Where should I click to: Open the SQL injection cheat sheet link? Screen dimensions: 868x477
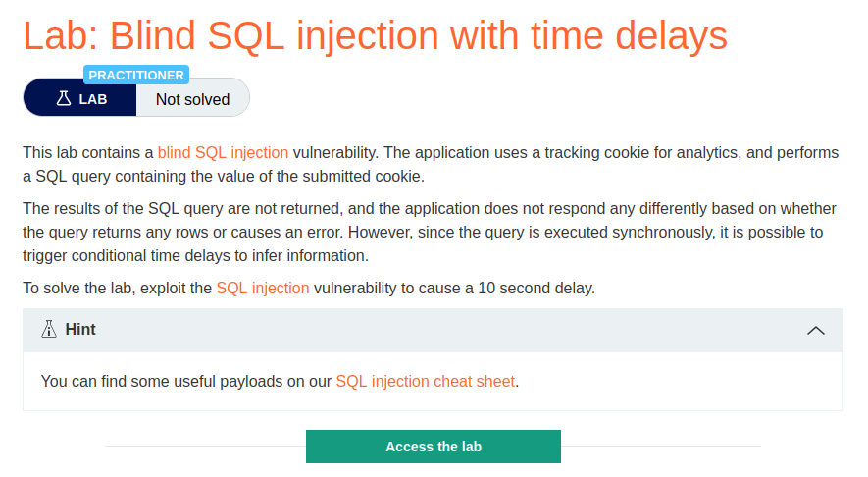pos(425,381)
